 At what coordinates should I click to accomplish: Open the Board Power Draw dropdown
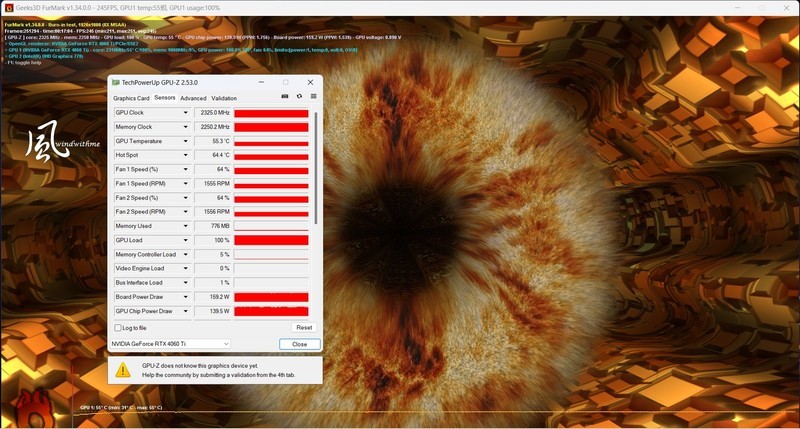point(185,297)
